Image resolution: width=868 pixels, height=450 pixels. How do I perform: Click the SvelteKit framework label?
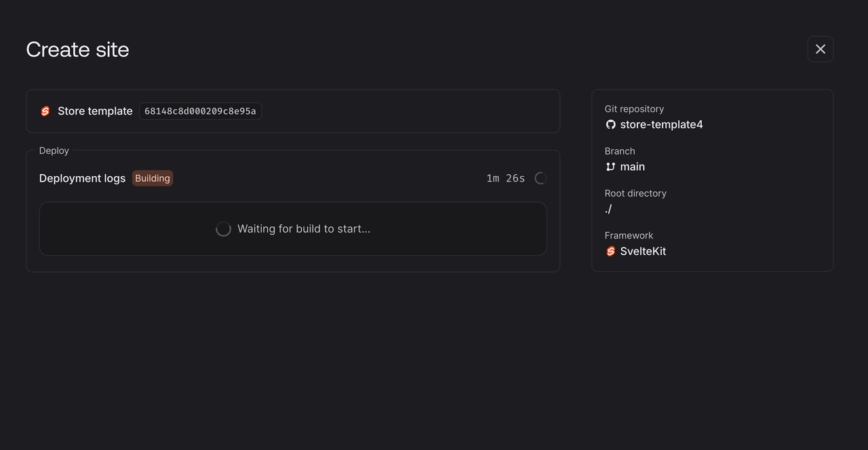click(x=643, y=251)
